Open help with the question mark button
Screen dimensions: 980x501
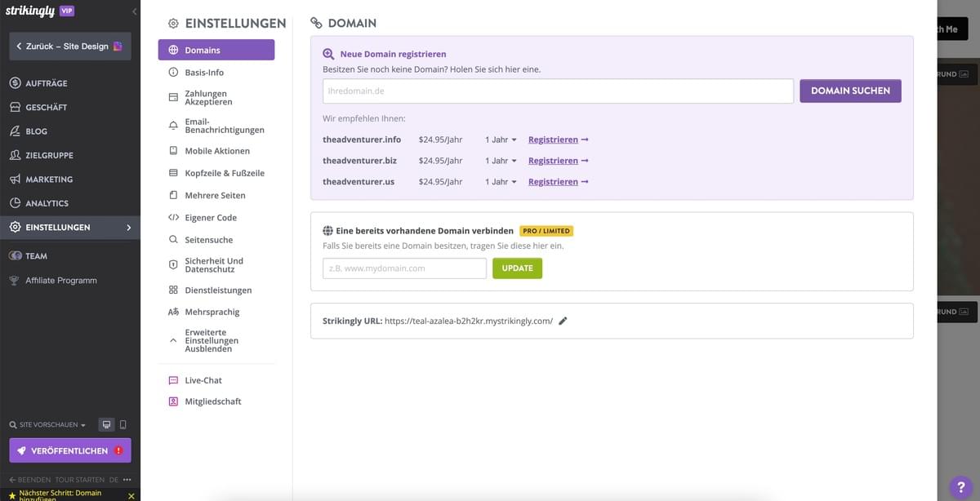click(x=961, y=485)
